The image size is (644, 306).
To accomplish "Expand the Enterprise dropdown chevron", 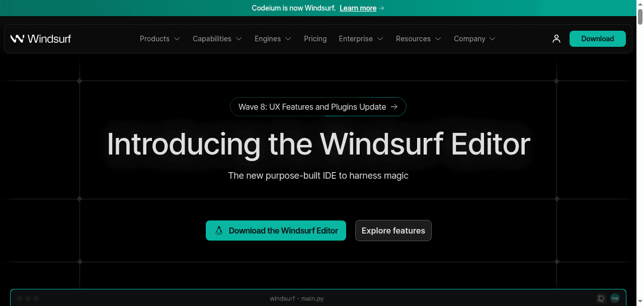I will (x=380, y=39).
